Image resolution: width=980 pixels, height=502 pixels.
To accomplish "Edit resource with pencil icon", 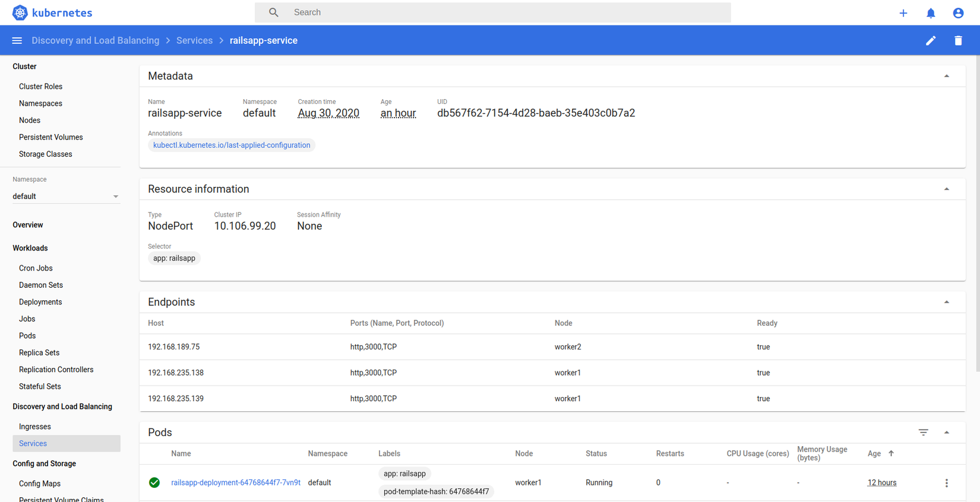I will pyautogui.click(x=931, y=40).
